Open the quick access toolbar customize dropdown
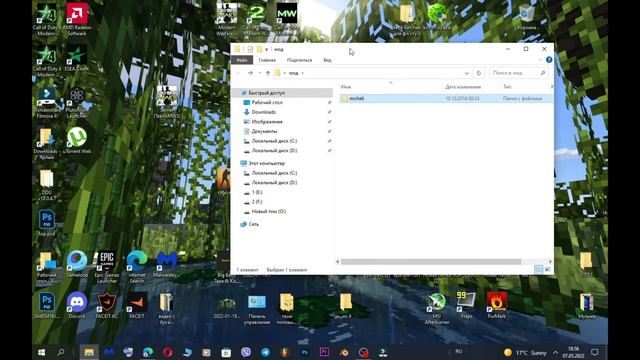The height and width of the screenshot is (360, 640). (x=266, y=49)
